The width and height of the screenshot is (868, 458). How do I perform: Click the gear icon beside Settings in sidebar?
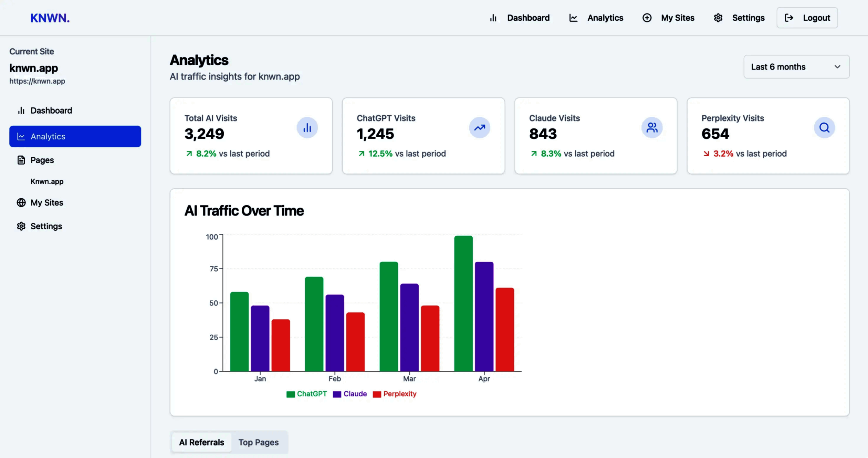click(21, 226)
